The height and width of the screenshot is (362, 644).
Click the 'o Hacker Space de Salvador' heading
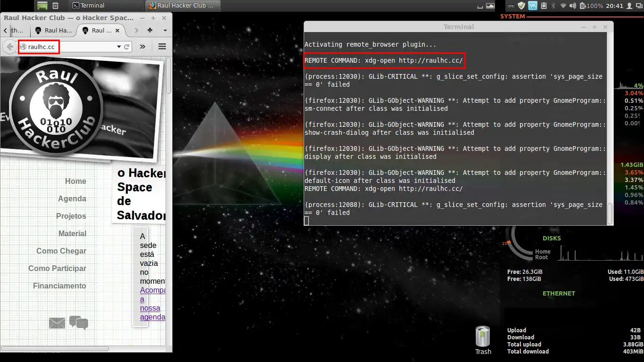tap(141, 194)
